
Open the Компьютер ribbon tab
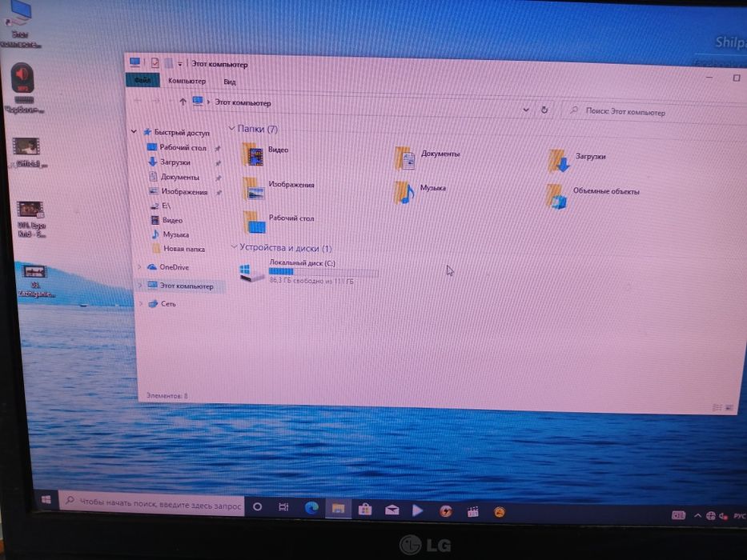pyautogui.click(x=187, y=81)
